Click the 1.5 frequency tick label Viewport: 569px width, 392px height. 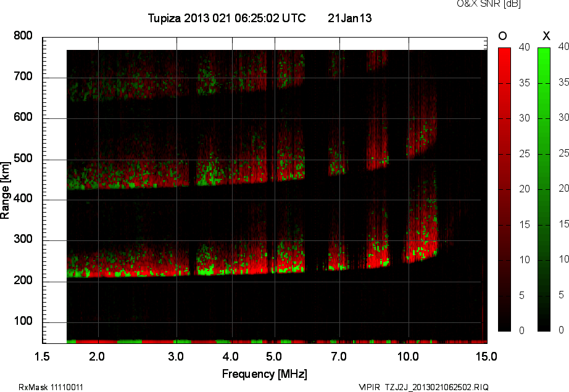click(42, 357)
